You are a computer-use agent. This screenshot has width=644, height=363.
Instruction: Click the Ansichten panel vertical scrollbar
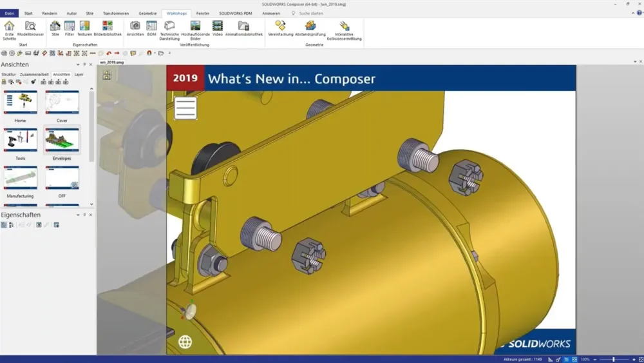click(91, 126)
